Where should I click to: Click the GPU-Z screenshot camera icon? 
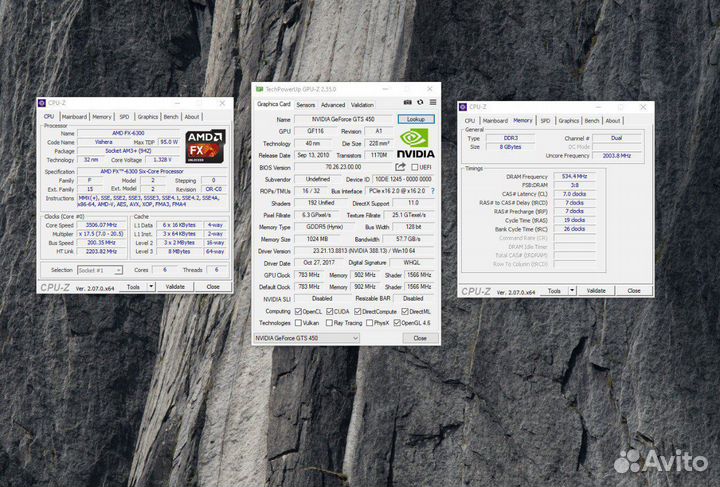[x=406, y=104]
